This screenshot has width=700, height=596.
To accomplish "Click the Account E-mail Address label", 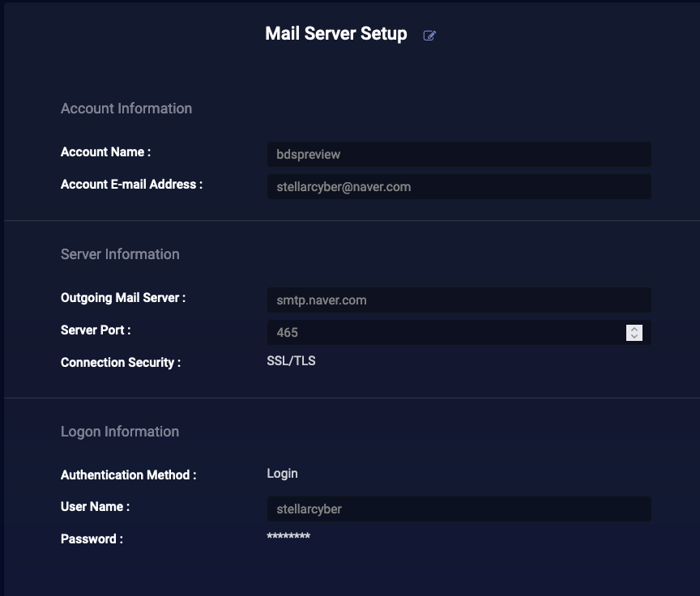I will point(132,185).
